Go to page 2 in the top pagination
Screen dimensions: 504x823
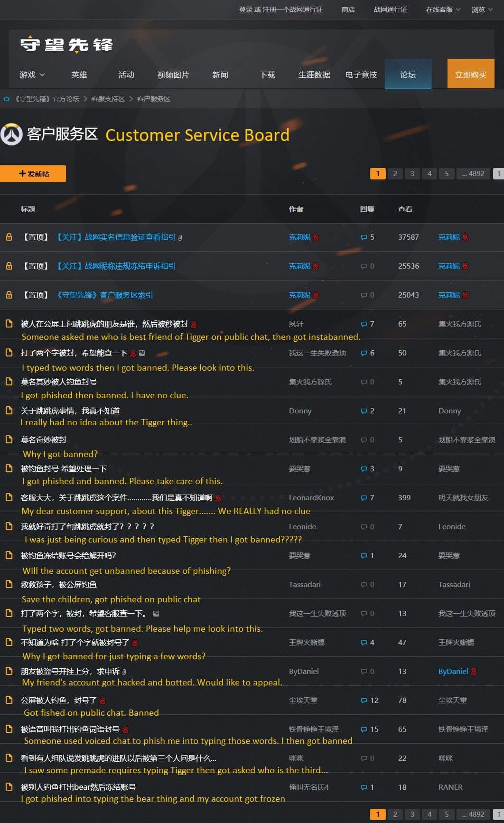(x=395, y=174)
